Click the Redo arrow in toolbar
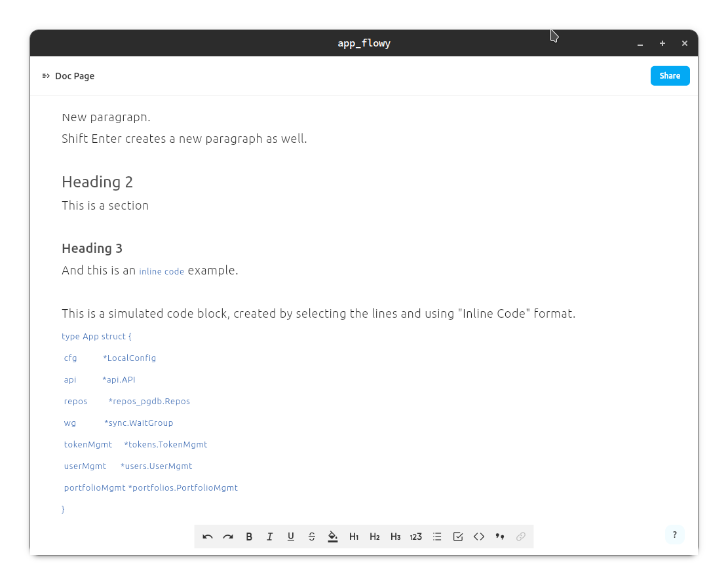Viewport: 728px width, 585px height. coord(228,537)
